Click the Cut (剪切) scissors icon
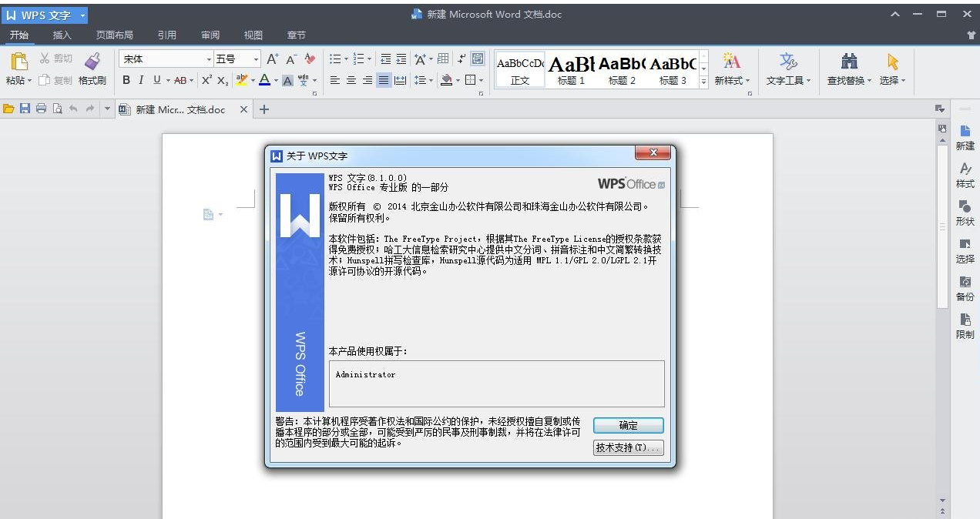This screenshot has width=980, height=519. [x=45, y=59]
